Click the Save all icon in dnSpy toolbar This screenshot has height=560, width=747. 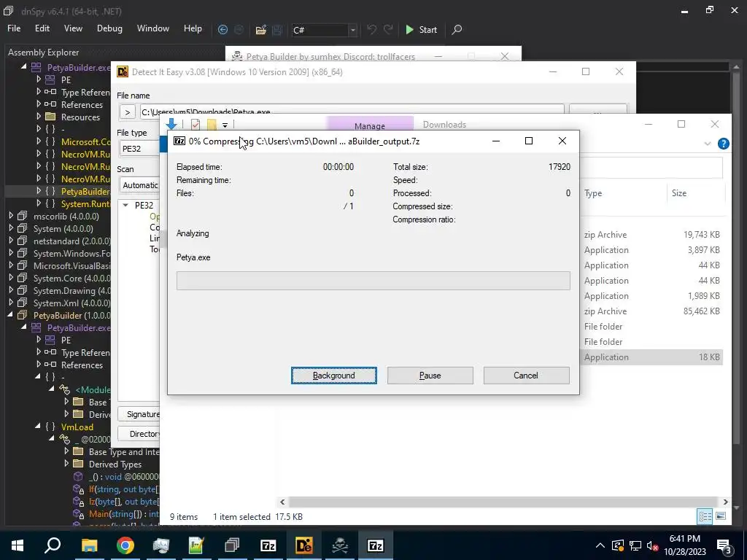pos(276,29)
